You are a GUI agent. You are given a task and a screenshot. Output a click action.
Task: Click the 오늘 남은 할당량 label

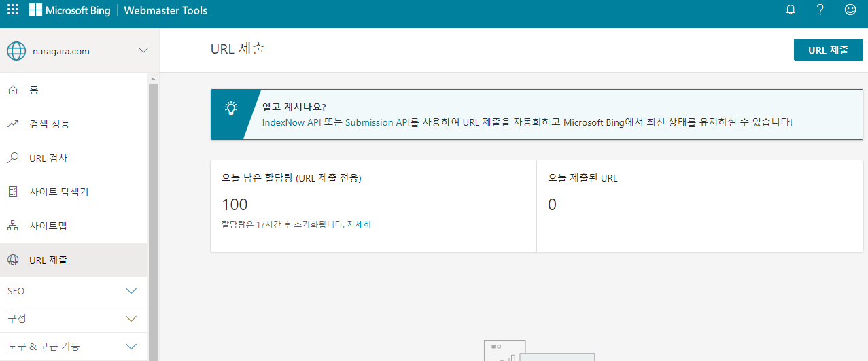click(292, 178)
